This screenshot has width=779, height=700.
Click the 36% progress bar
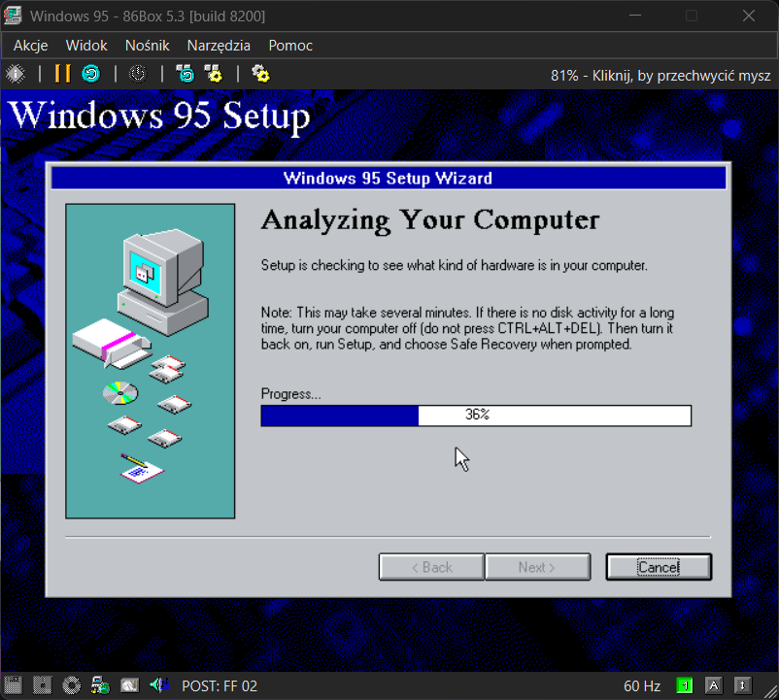click(x=476, y=416)
